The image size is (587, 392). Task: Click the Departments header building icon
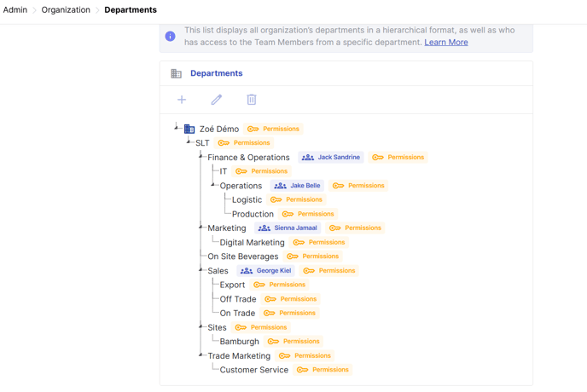[177, 74]
